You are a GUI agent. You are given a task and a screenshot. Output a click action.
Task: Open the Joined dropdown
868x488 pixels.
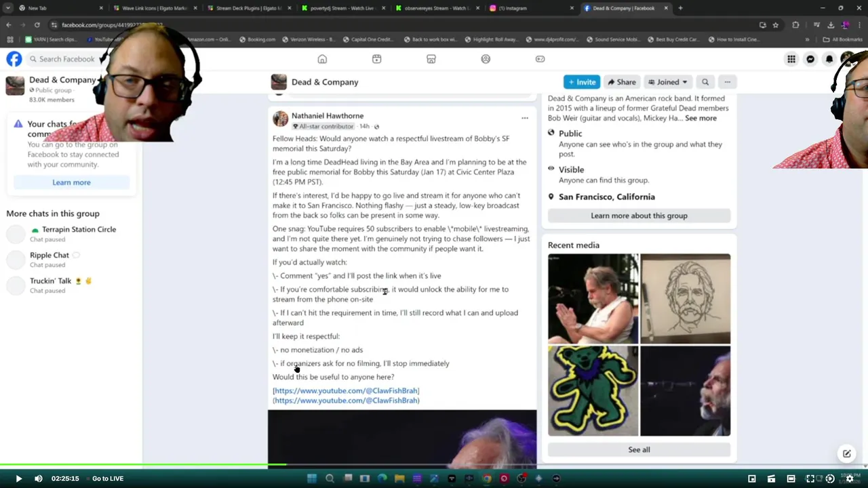point(668,82)
